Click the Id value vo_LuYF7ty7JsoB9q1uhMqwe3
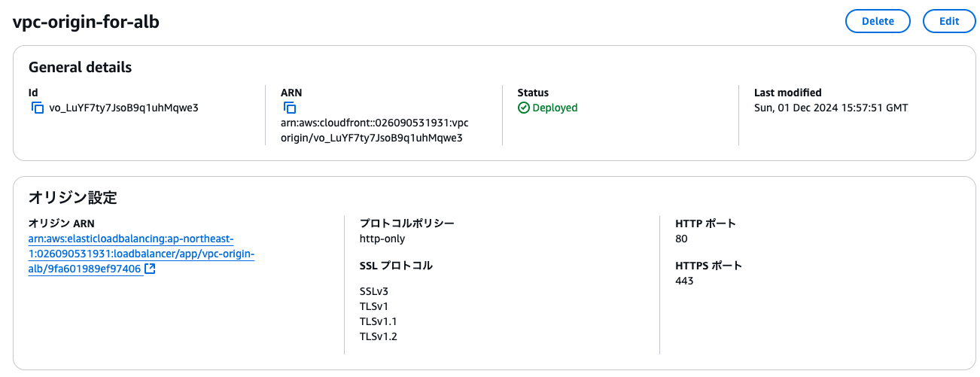 [123, 108]
